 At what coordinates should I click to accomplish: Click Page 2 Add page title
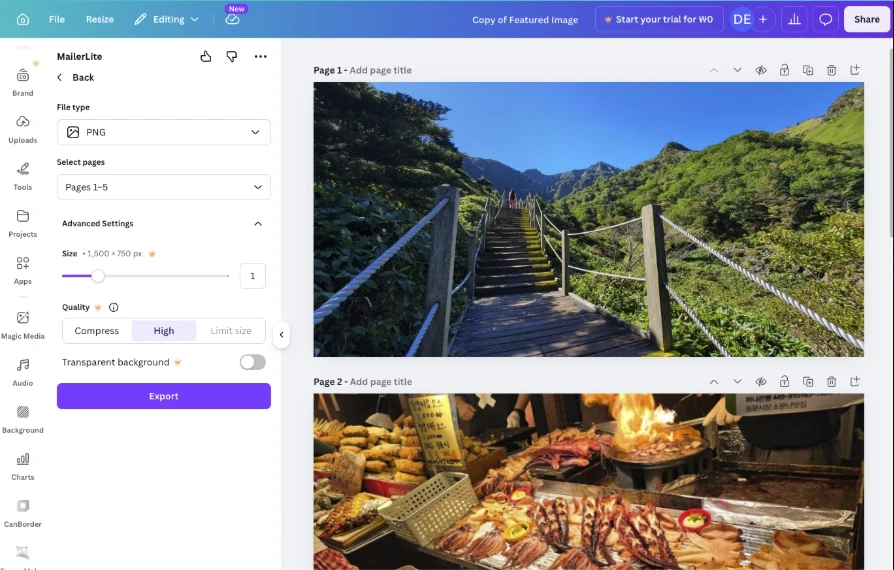(x=380, y=382)
